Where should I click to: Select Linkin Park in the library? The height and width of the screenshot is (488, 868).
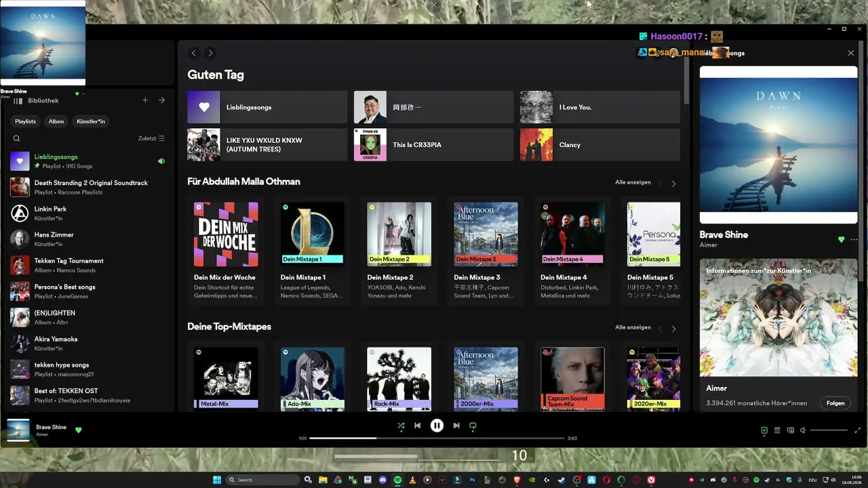coord(87,213)
